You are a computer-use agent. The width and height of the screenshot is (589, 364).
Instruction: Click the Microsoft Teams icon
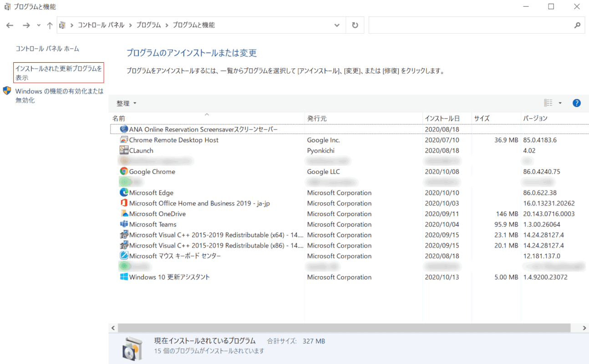pos(124,224)
